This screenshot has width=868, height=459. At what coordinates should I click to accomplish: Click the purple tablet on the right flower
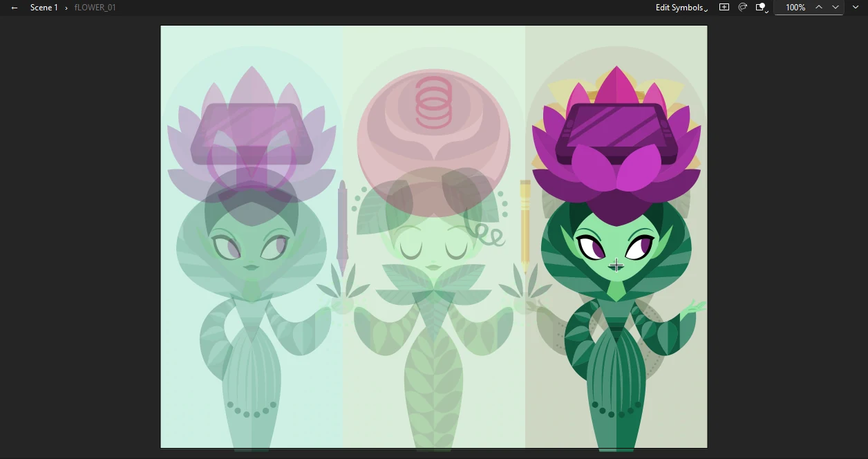tap(616, 134)
